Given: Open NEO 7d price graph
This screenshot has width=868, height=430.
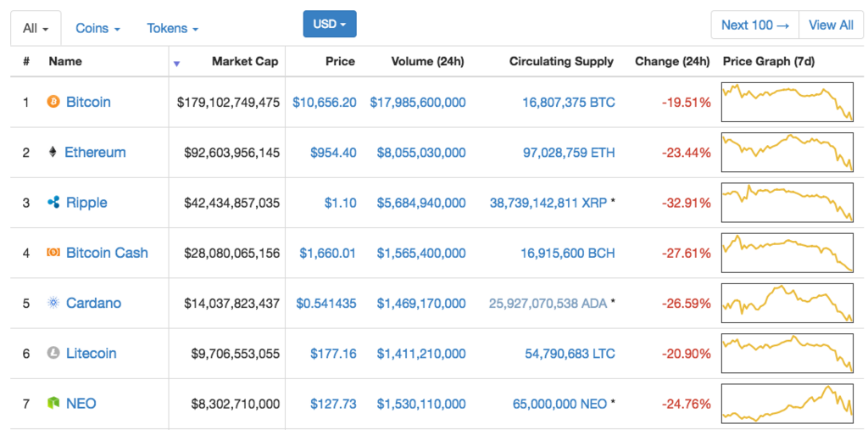Looking at the screenshot, I should click(x=787, y=404).
